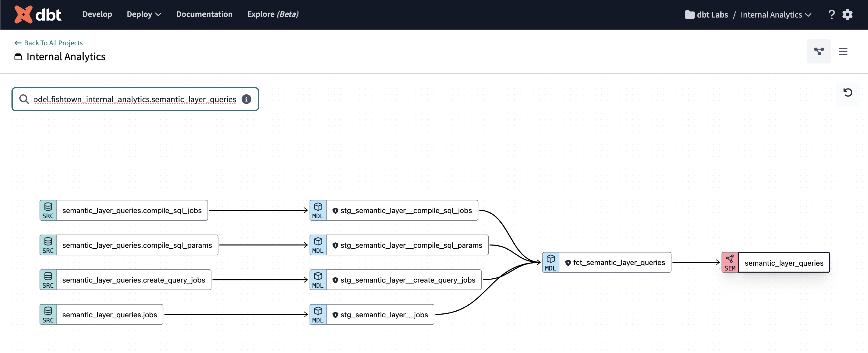This screenshot has width=868, height=353.
Task: Click the help question mark icon
Action: 832,15
